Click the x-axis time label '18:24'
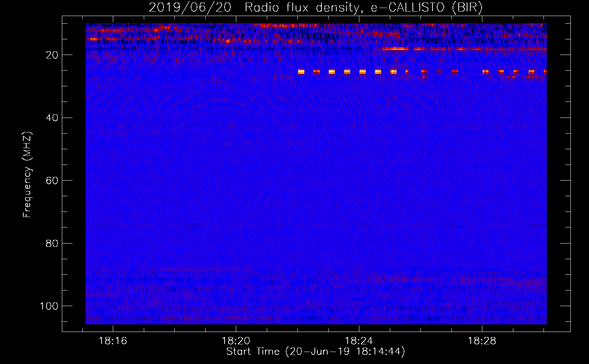The image size is (589, 364). point(359,341)
